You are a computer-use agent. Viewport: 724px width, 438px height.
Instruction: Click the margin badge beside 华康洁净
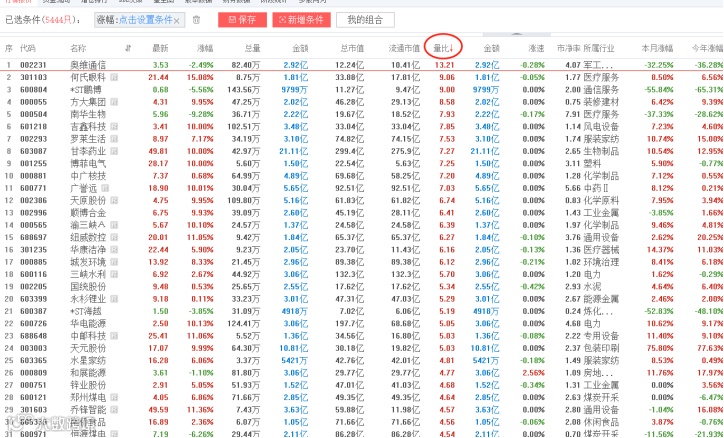tap(114, 249)
